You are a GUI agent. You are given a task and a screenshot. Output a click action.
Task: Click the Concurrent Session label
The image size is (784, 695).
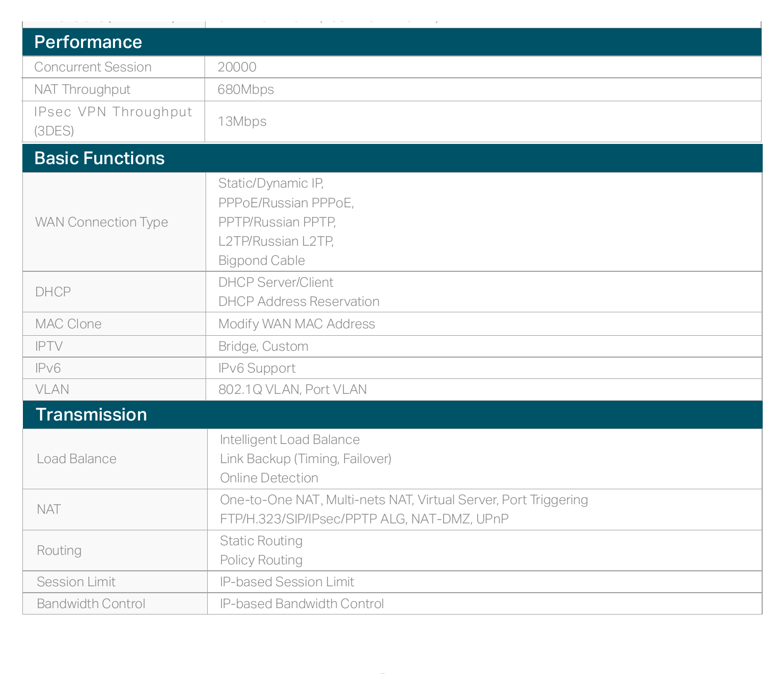pyautogui.click(x=93, y=67)
